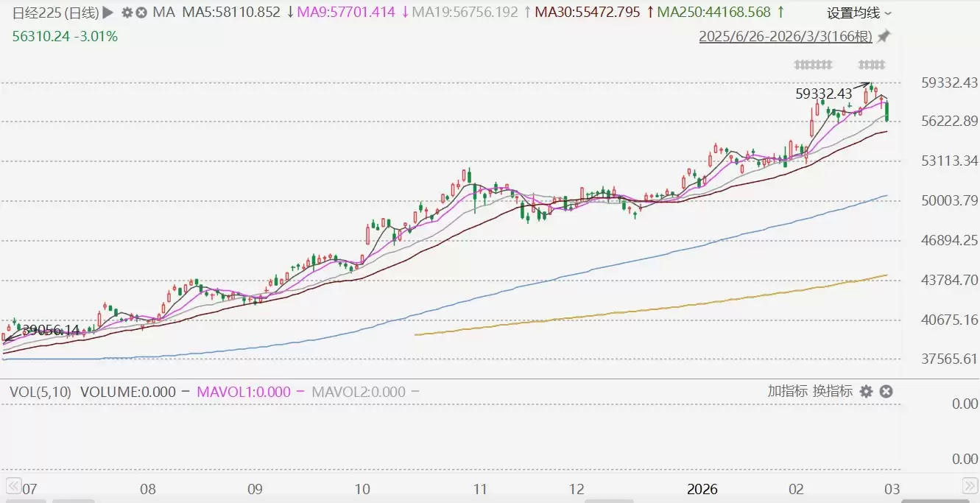Click the pin icon beside the date range
This screenshot has width=980, height=503.
coord(884,36)
